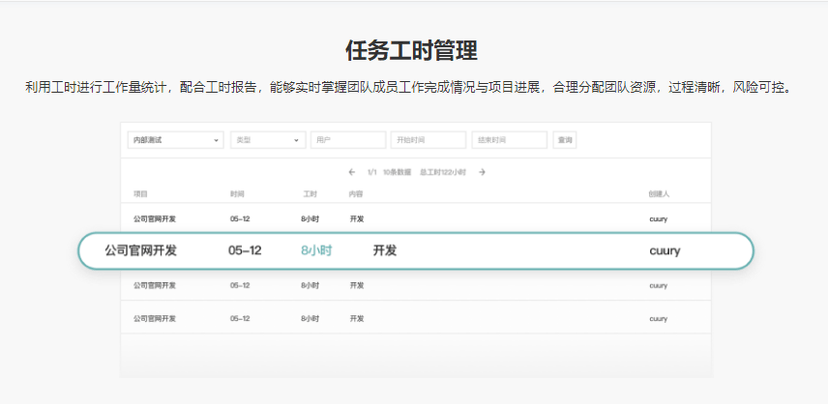This screenshot has width=828, height=404.
Task: Click the 10条数据 record count text
Action: (397, 172)
